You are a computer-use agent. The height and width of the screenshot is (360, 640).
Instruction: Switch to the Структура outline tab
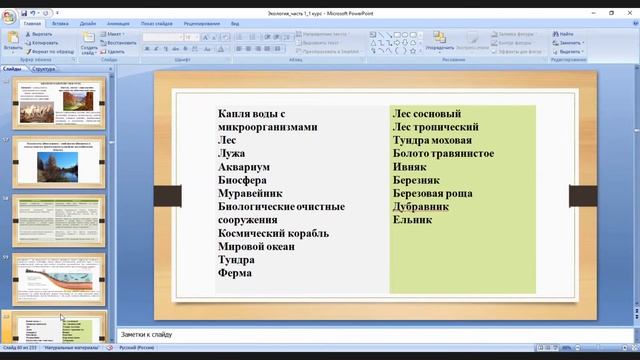(44, 69)
